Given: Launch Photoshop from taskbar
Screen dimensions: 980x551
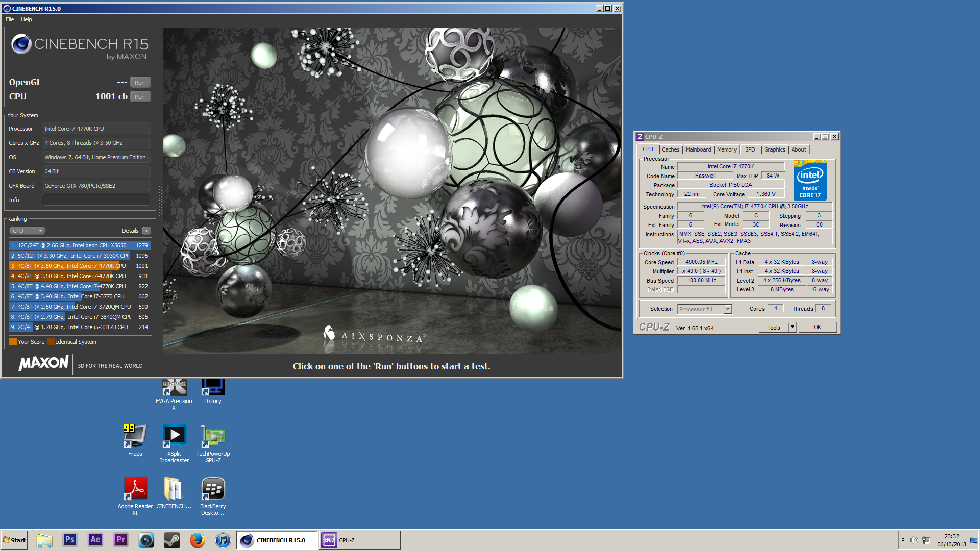Looking at the screenshot, I should (70, 540).
